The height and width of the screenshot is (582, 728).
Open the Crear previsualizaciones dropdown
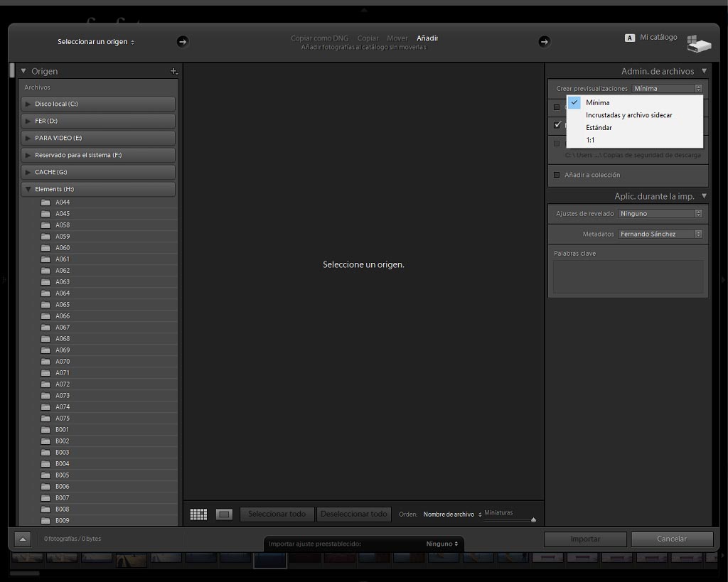point(667,89)
